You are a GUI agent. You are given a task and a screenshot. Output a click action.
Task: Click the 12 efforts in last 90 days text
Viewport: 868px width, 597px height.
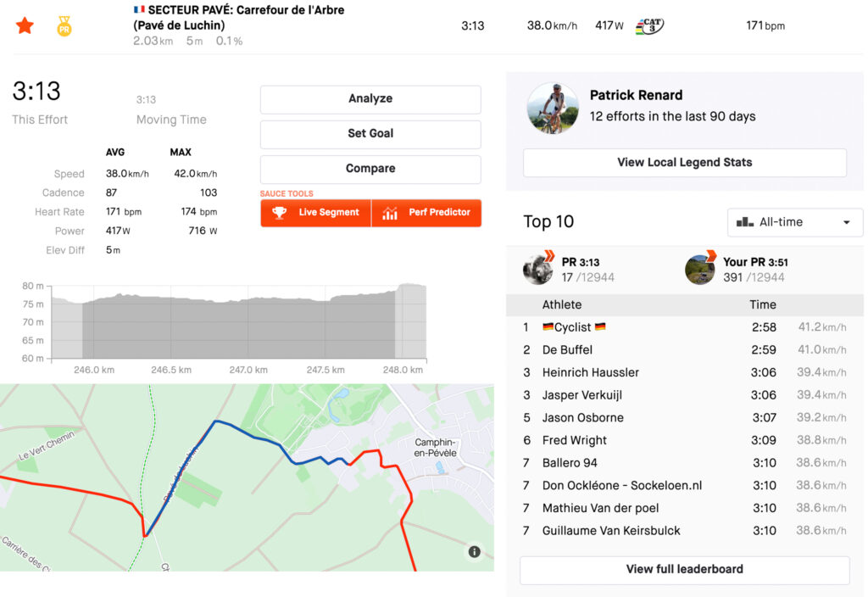(x=672, y=117)
